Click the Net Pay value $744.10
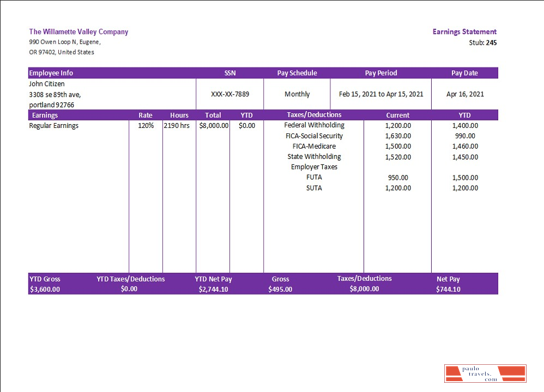Viewport: 544px width, 392px height. tap(448, 290)
